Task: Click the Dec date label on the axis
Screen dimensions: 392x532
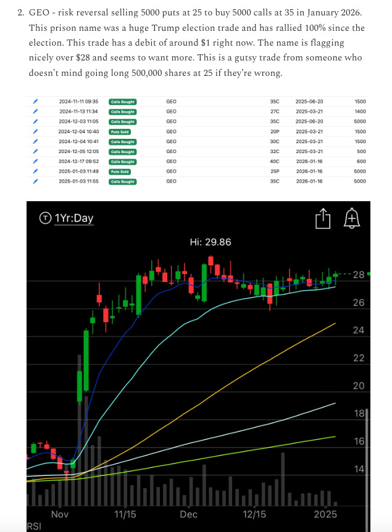Action: [x=188, y=514]
